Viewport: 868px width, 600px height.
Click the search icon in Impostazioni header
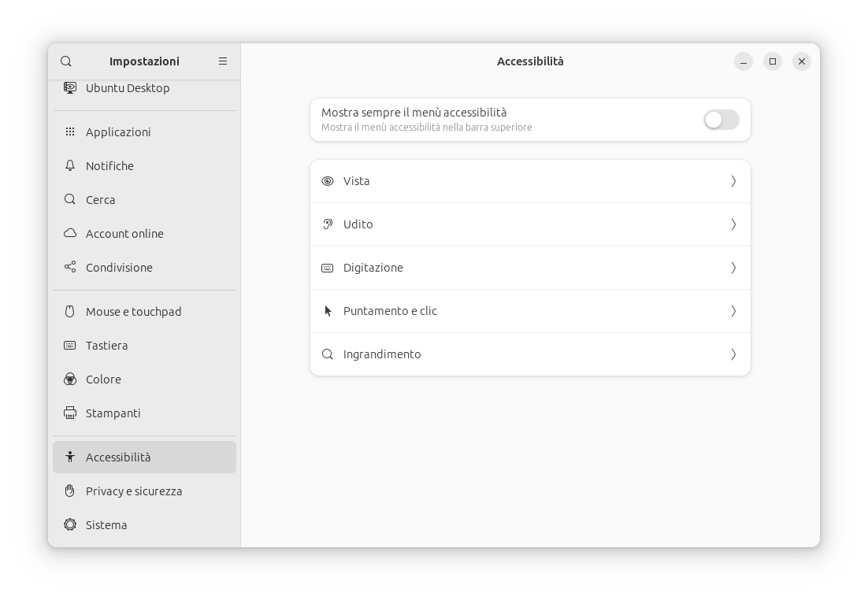click(66, 61)
